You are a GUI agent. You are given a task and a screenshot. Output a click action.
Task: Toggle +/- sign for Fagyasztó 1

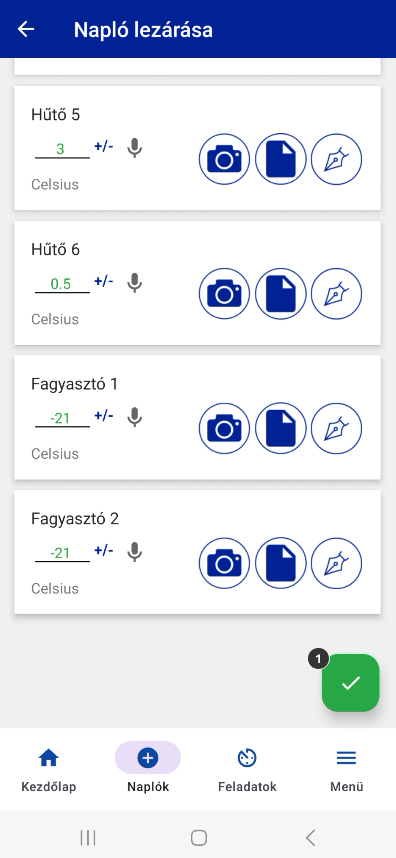[x=104, y=416]
